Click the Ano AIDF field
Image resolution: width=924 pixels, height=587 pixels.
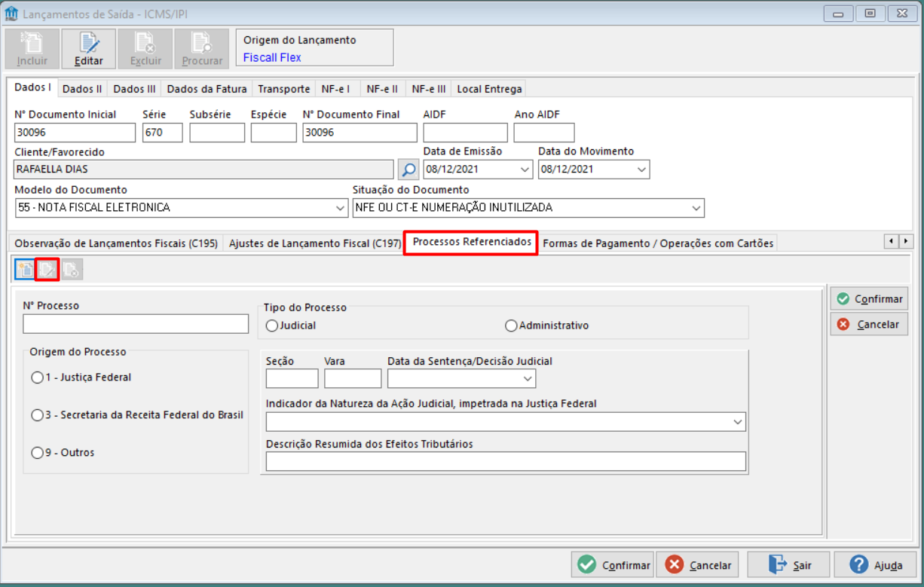pyautogui.click(x=544, y=133)
